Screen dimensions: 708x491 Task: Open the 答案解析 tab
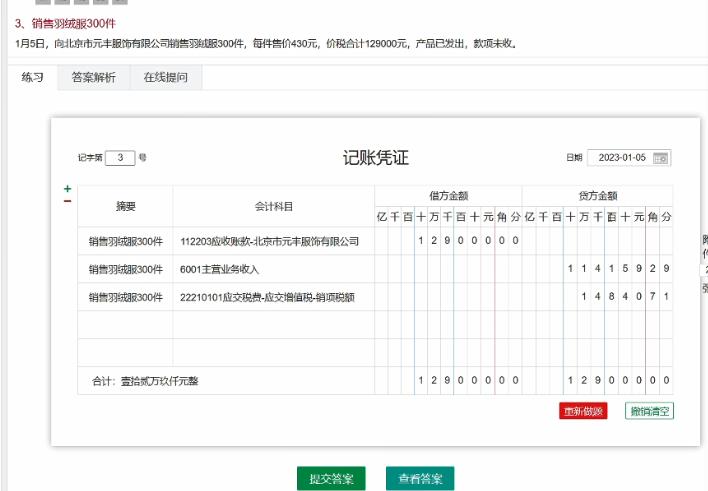93,77
